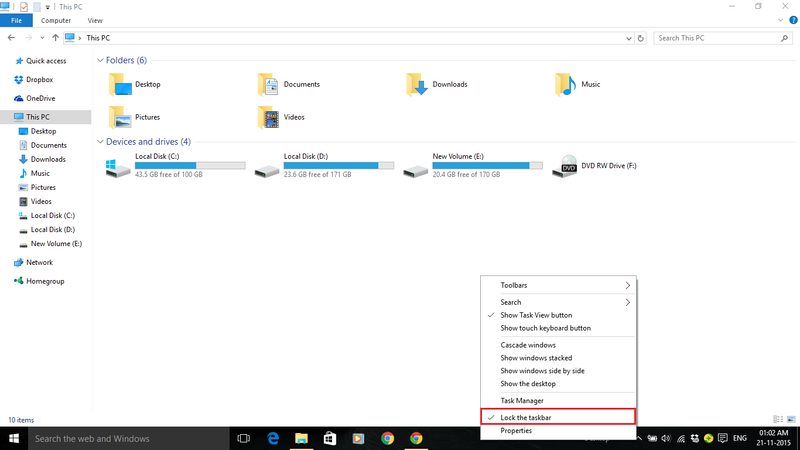
Task: Expand the Search submenu
Action: pyautogui.click(x=558, y=303)
